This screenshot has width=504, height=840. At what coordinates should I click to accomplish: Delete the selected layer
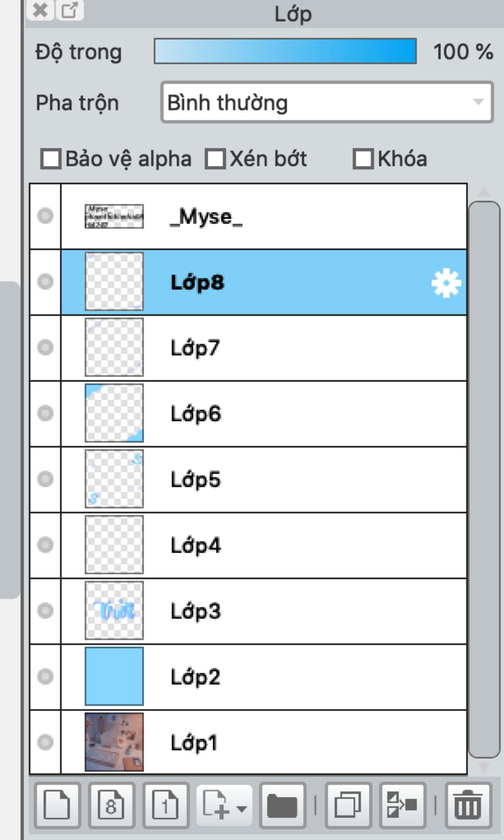(468, 806)
